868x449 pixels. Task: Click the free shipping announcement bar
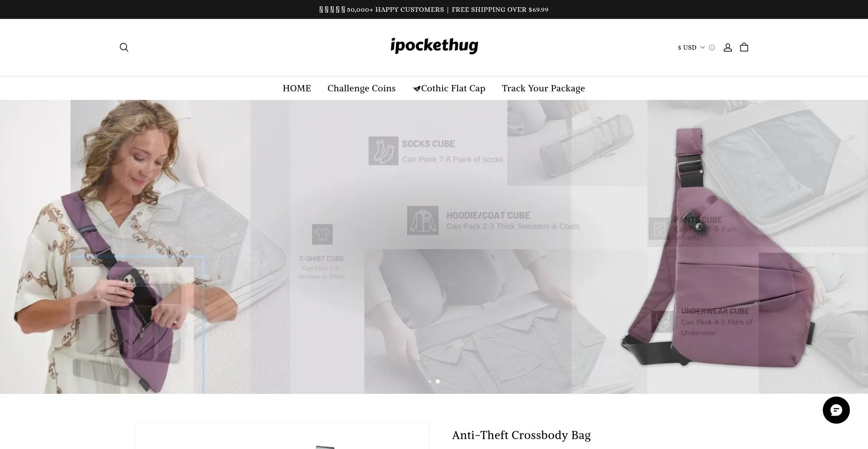coord(434,9)
